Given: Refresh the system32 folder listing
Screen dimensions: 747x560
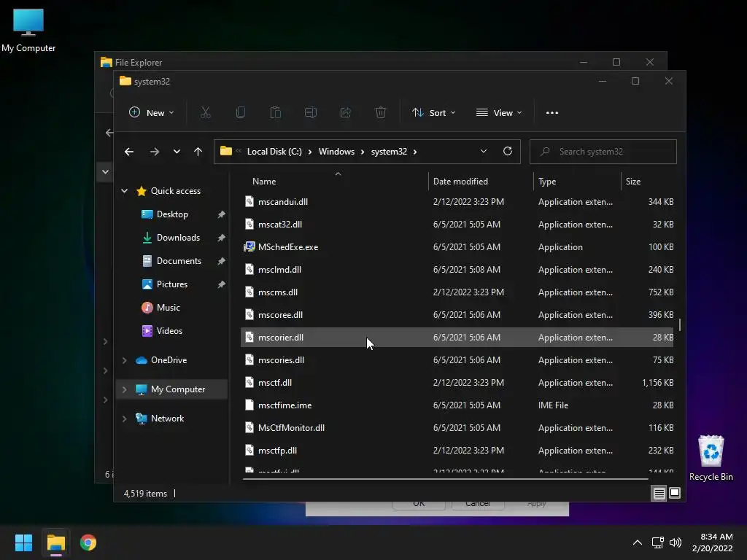Looking at the screenshot, I should coord(508,152).
